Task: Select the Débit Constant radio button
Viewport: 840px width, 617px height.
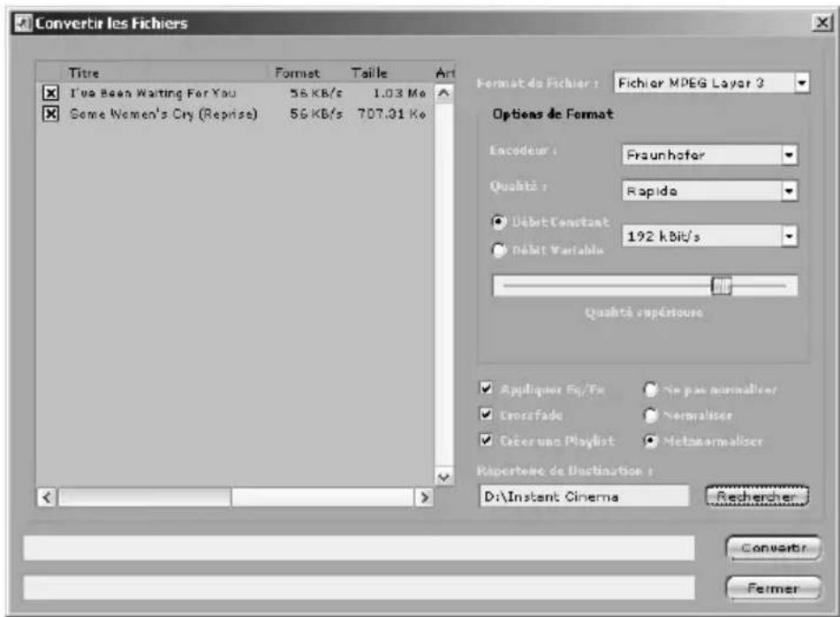Action: [x=499, y=222]
